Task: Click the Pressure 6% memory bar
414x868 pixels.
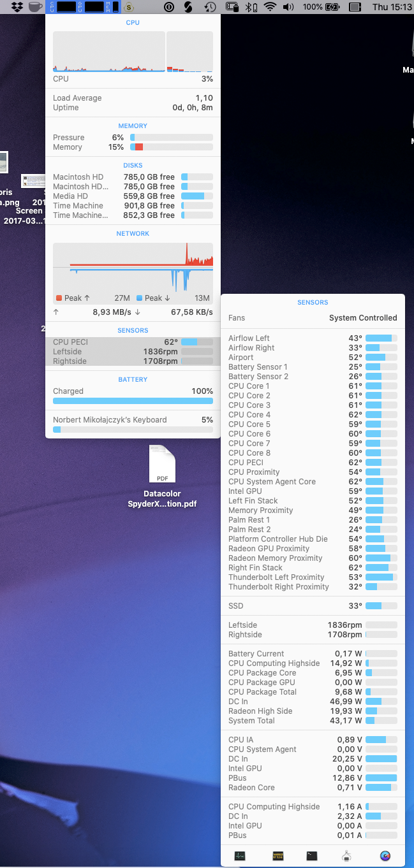Action: pyautogui.click(x=172, y=138)
